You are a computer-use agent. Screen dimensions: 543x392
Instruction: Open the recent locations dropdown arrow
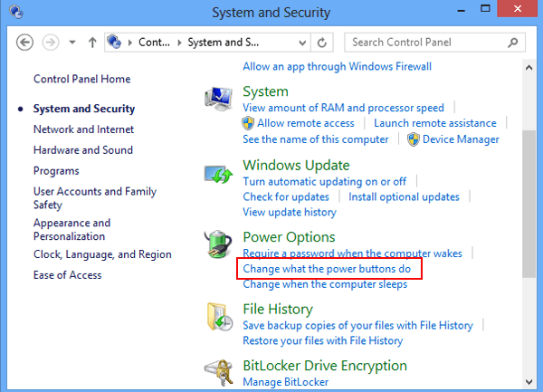point(72,43)
